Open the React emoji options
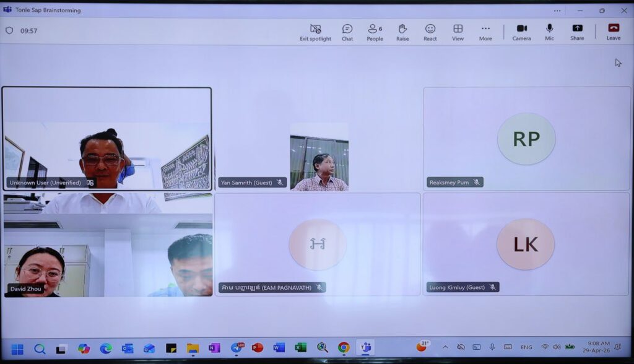The height and width of the screenshot is (364, 634). pos(430,32)
